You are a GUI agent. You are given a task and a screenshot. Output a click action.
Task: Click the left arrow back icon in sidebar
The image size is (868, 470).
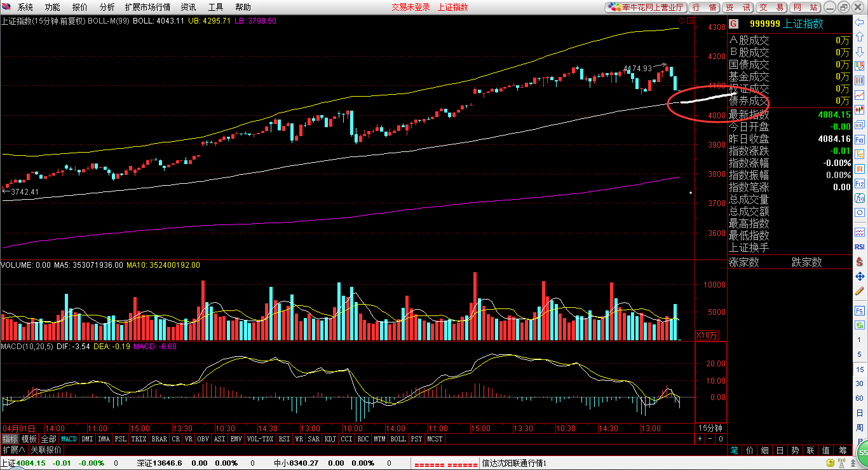[860, 24]
